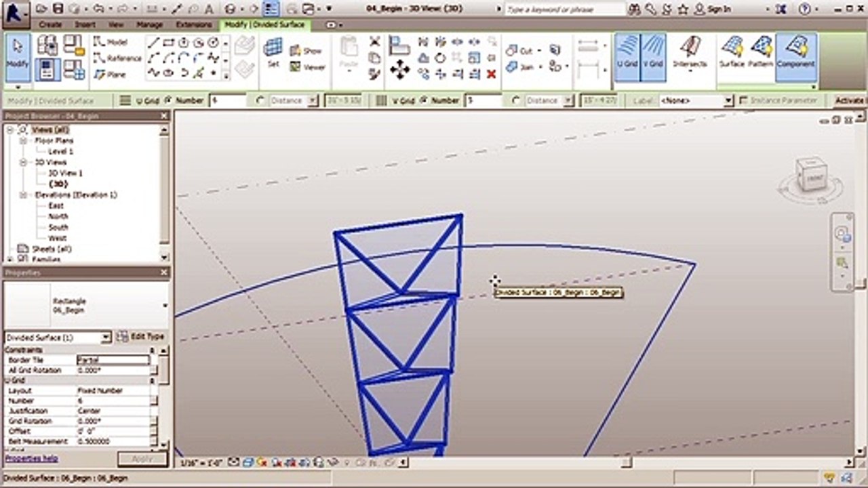Click the Plane draw button
The image size is (868, 488).
[x=111, y=75]
